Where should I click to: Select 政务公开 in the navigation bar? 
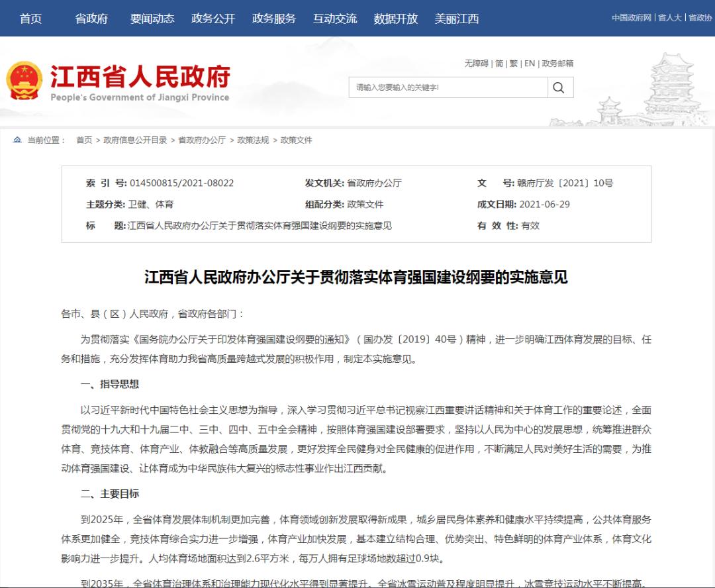coord(213,19)
